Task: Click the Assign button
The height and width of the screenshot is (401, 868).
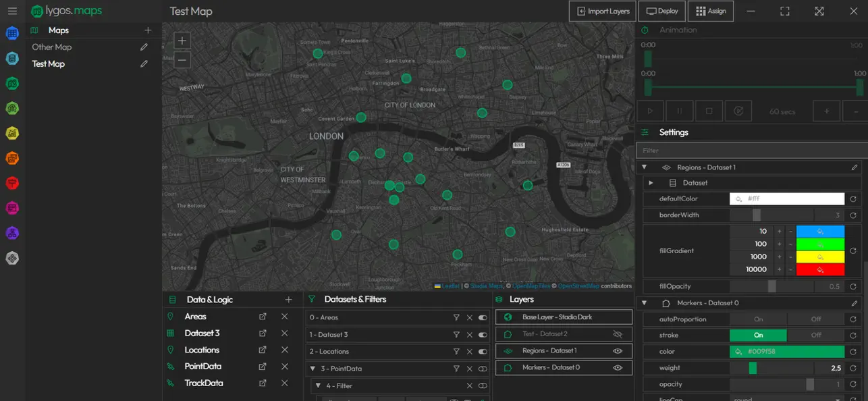Action: coord(711,11)
